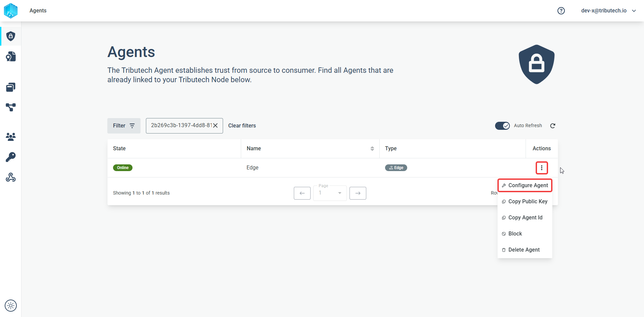Go to the next page arrow

click(358, 193)
